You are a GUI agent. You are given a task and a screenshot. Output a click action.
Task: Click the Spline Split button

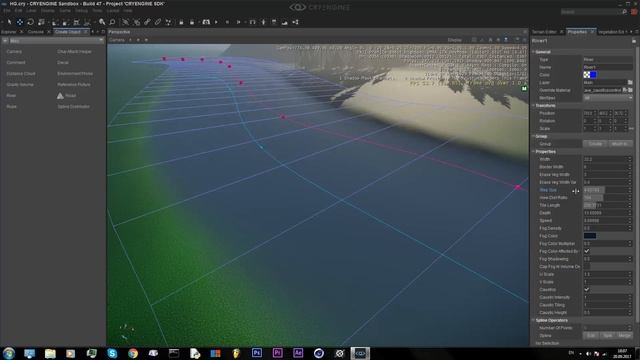pyautogui.click(x=608, y=336)
